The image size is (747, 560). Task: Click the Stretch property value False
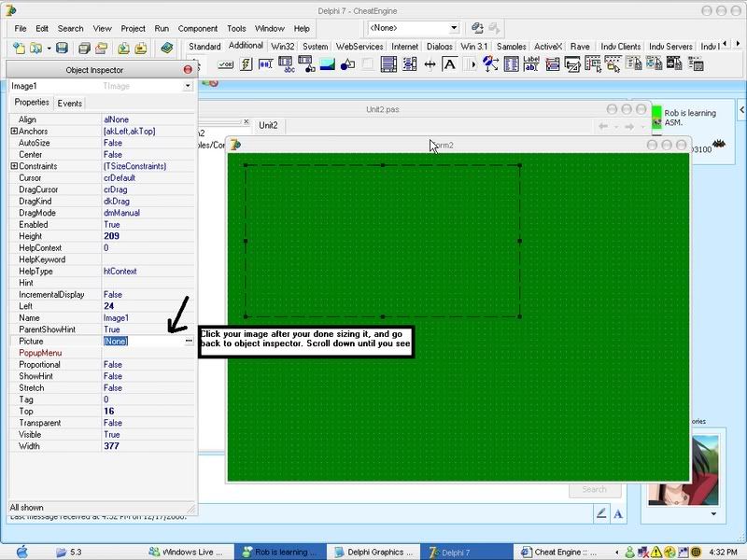coord(113,388)
